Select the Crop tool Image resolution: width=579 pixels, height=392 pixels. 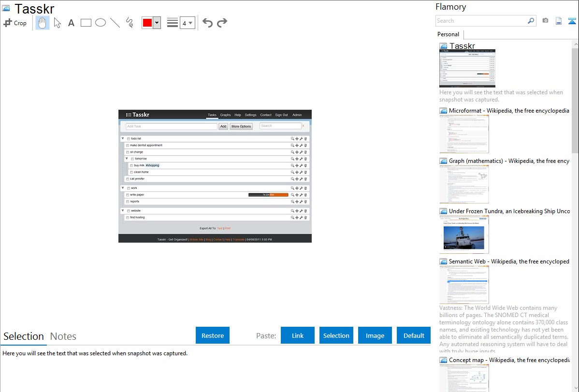(x=15, y=23)
